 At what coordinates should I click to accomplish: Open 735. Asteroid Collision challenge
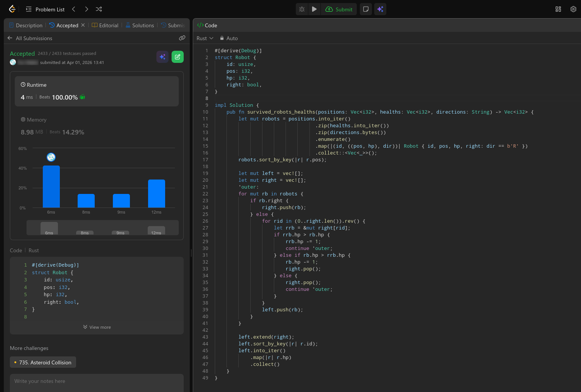click(x=43, y=362)
